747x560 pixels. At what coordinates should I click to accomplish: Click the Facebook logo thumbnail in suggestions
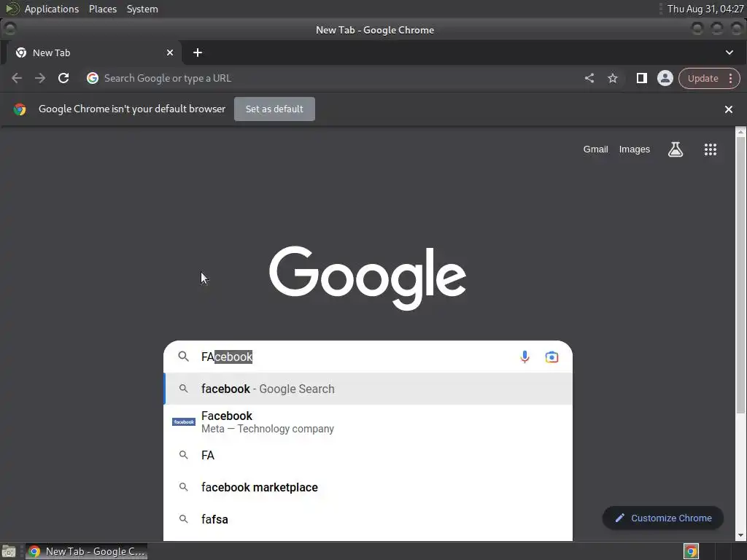coord(183,422)
